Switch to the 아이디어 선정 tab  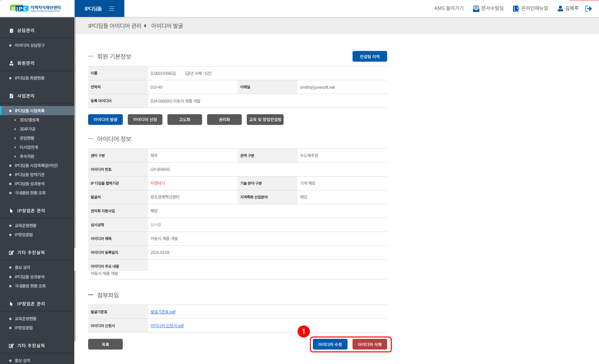click(145, 120)
